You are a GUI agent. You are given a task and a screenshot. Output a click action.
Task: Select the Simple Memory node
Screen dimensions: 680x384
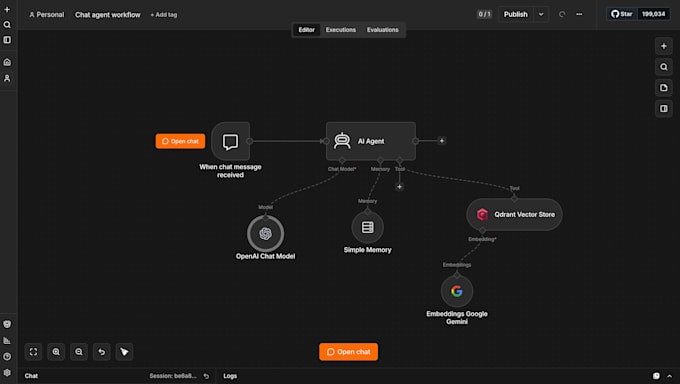click(x=367, y=227)
